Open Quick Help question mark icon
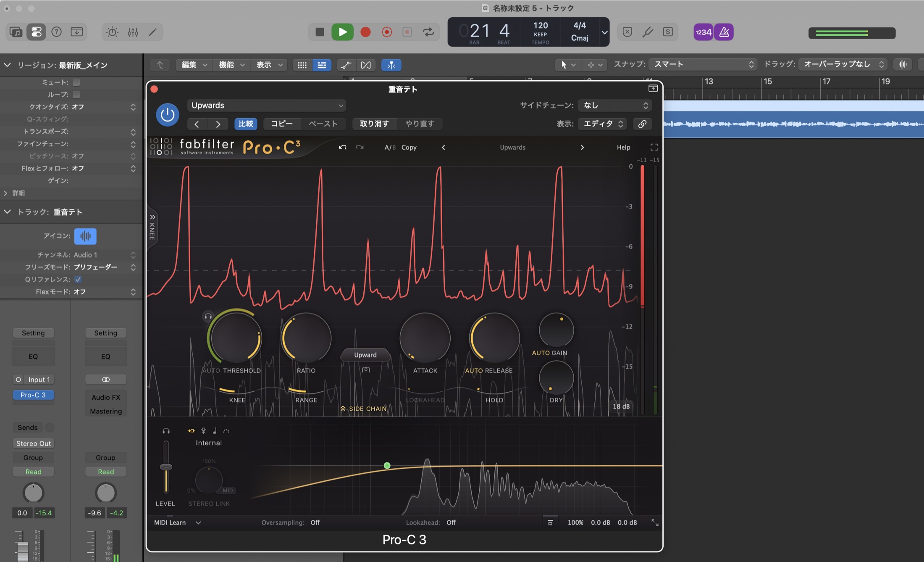This screenshot has height=562, width=924. (x=56, y=32)
